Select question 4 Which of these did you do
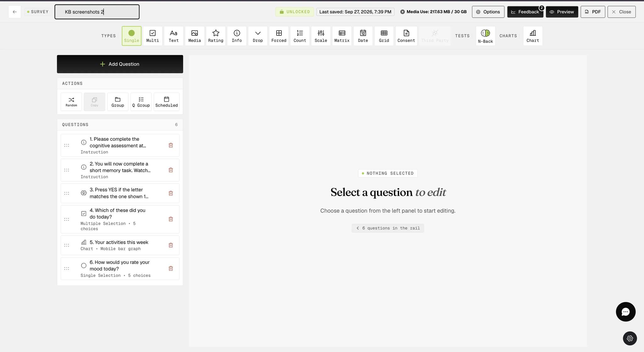 pos(120,219)
